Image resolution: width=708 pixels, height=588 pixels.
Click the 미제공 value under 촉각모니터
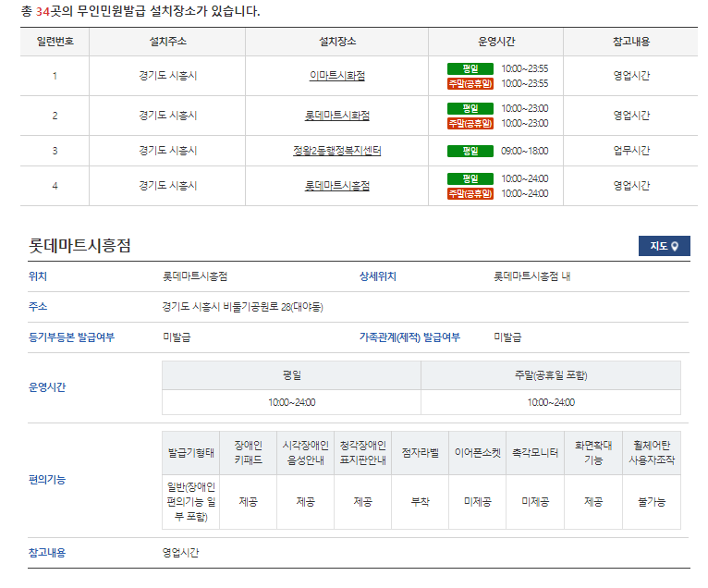tap(535, 502)
